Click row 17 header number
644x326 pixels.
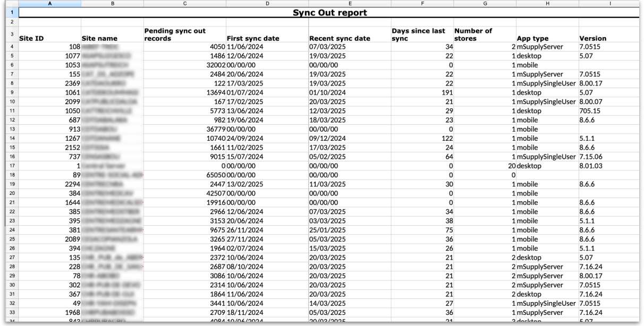(x=11, y=166)
